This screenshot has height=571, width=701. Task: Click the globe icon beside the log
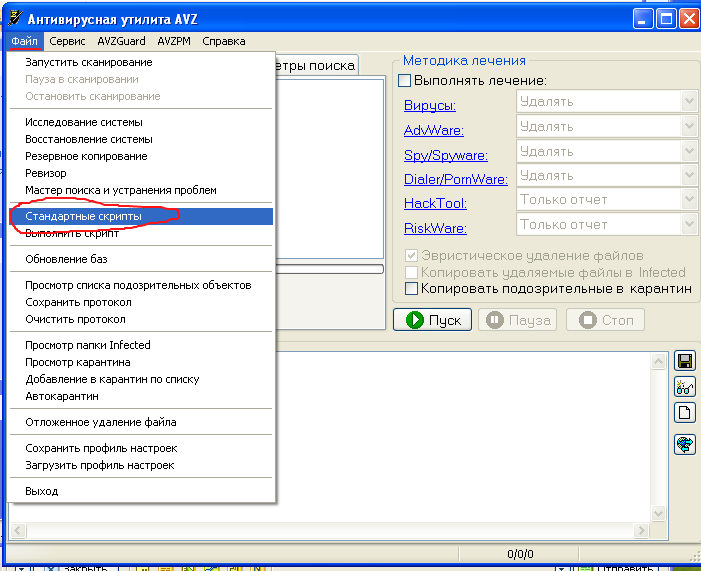click(685, 445)
